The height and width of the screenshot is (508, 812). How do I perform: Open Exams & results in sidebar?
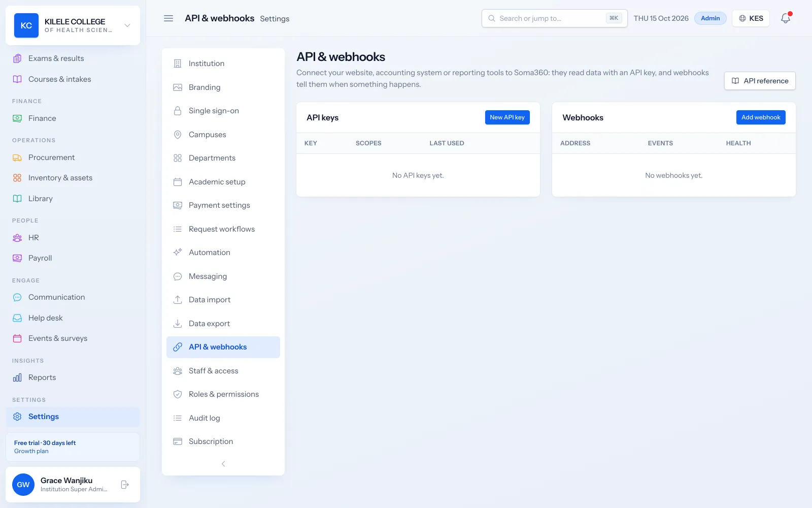[x=73, y=58]
